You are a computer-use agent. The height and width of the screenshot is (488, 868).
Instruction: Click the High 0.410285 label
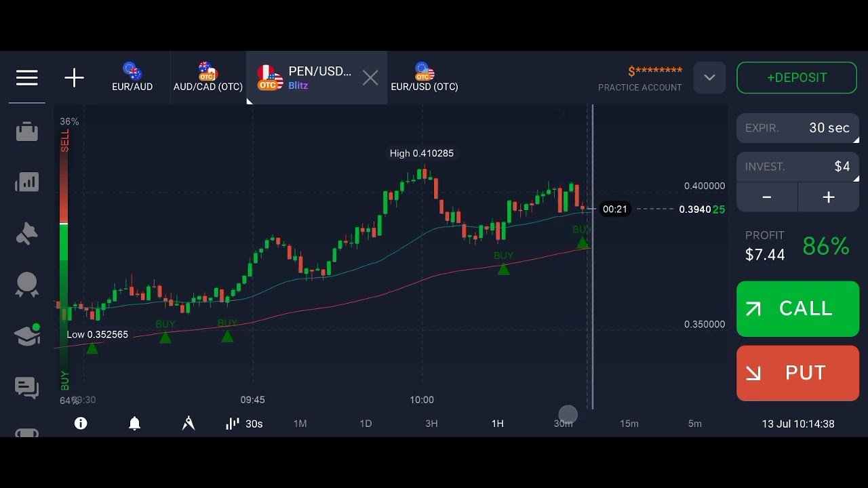[x=421, y=153]
